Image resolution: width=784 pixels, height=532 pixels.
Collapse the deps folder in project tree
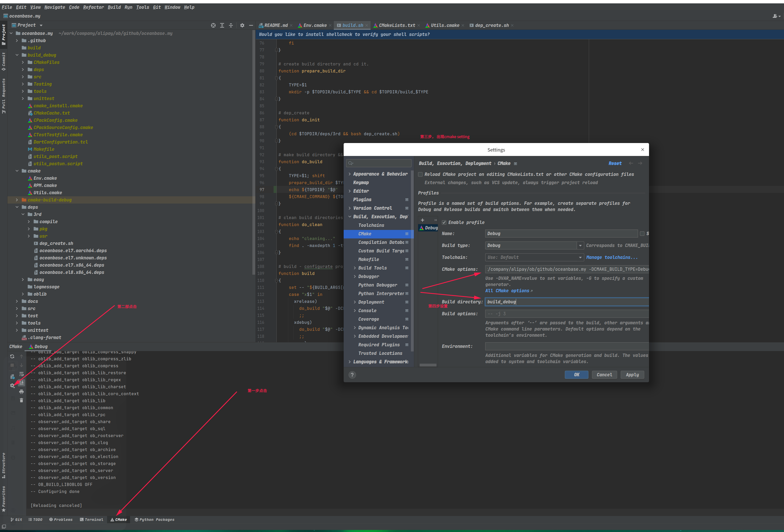pos(17,207)
